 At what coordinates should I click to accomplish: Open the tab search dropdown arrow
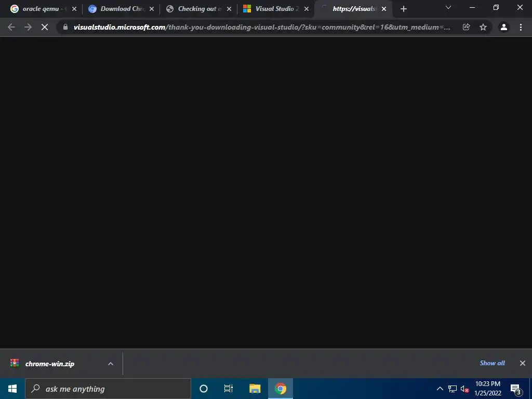(448, 7)
